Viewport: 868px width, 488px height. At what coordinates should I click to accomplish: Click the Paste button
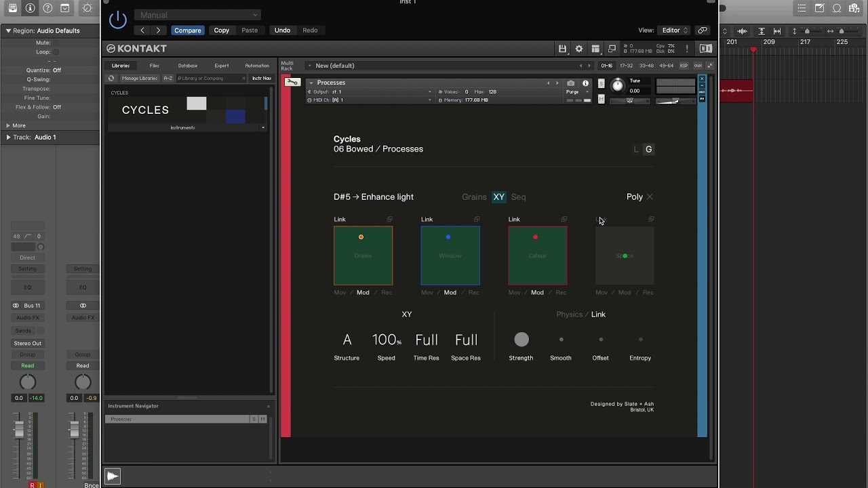pos(250,30)
